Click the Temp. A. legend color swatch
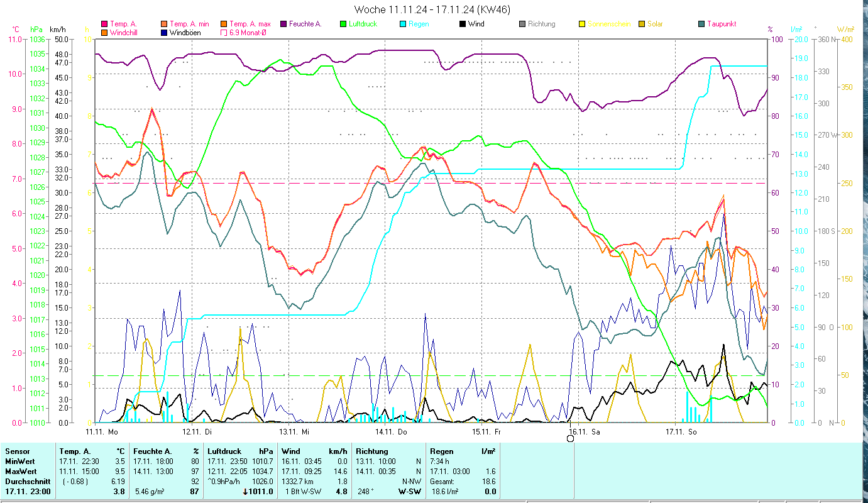 (x=104, y=24)
